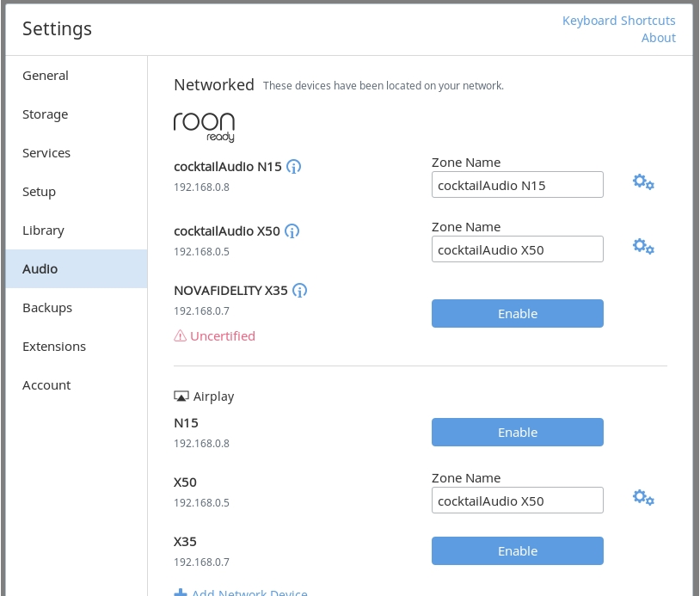Open the About link
Viewport: 700px width, 596px height.
coord(659,38)
